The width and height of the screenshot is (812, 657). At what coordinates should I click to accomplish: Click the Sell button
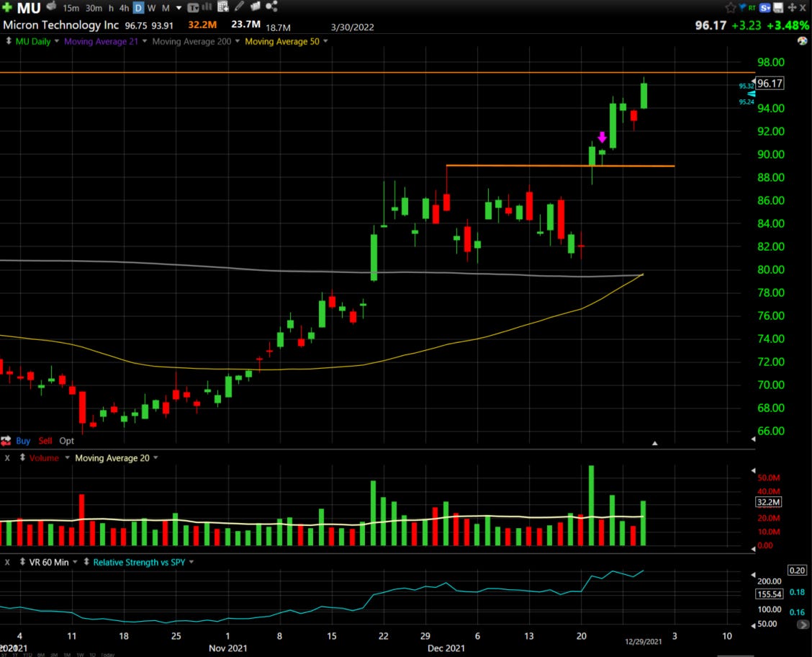45,440
